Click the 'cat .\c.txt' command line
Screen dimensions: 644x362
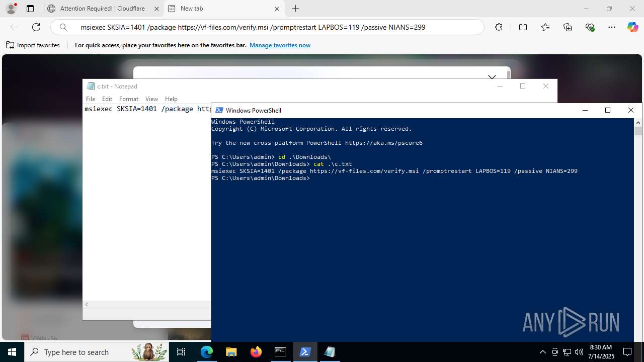(282, 164)
